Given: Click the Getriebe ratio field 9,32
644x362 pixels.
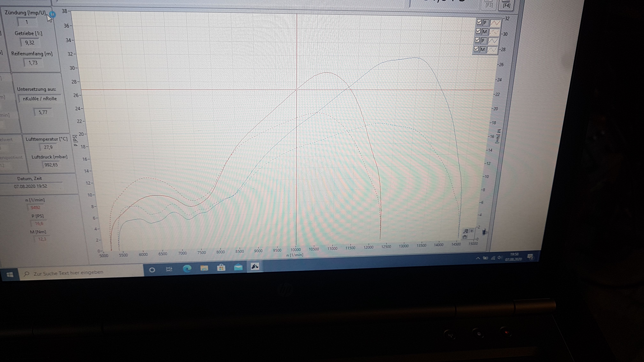Looking at the screenshot, I should point(30,43).
